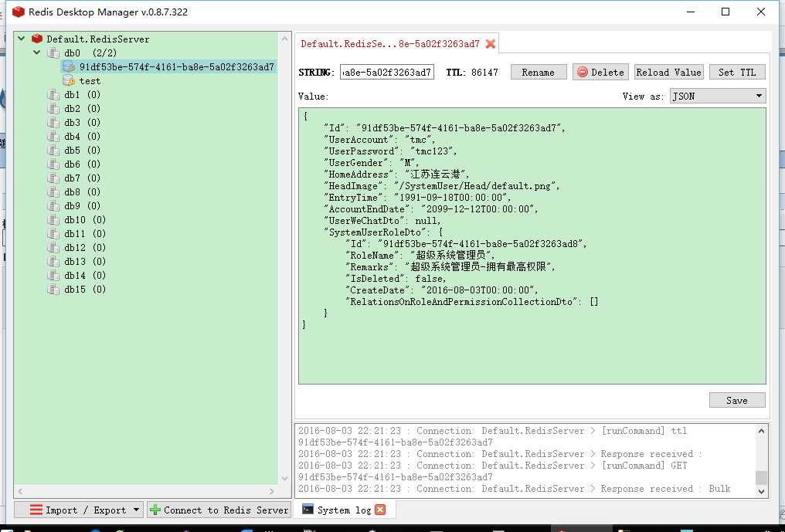Click system log scrollbar down arrow

[x=761, y=491]
